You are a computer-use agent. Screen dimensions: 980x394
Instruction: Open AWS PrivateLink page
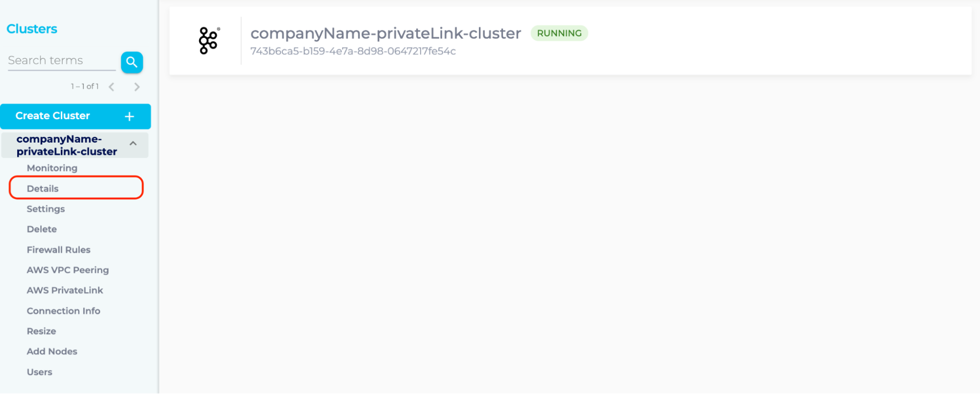coord(65,291)
